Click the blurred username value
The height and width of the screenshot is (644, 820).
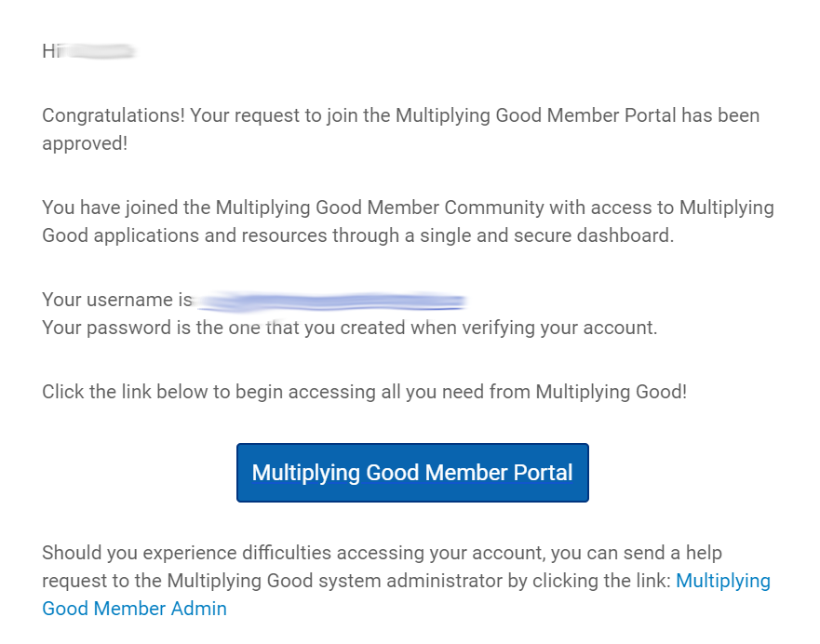click(x=332, y=302)
